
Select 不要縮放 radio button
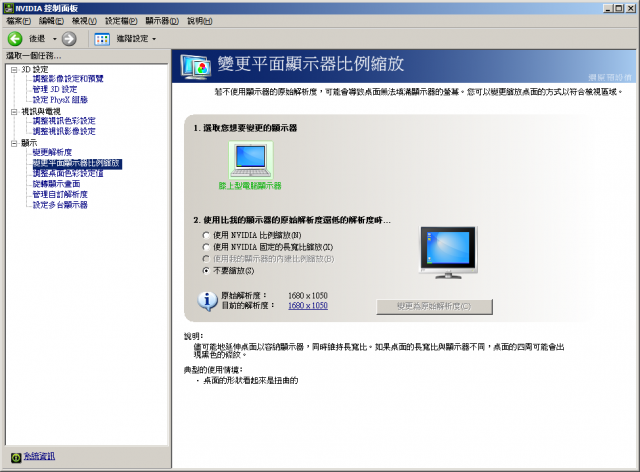coord(206,270)
